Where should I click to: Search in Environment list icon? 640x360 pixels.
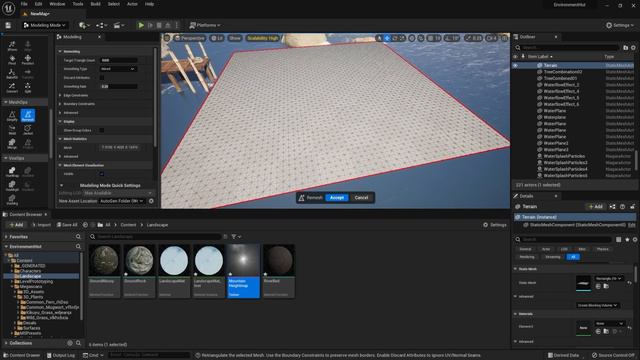click(x=78, y=247)
